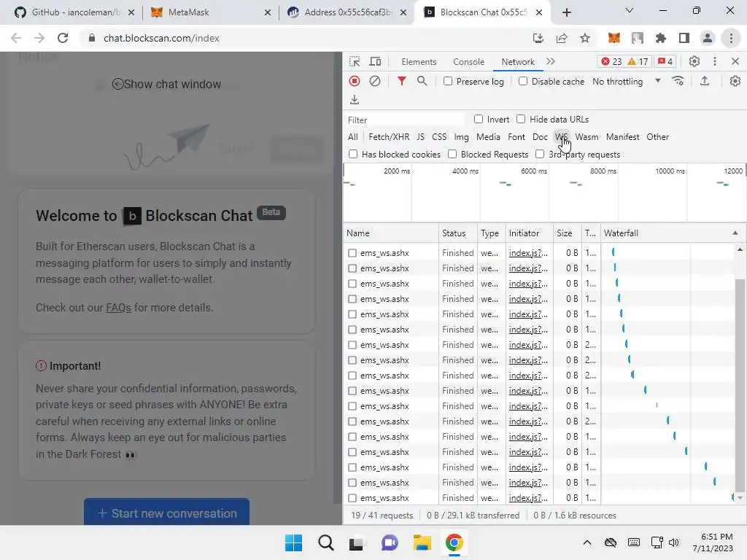Open the FAQs link
Viewport: 747px width, 560px height.
click(118, 307)
